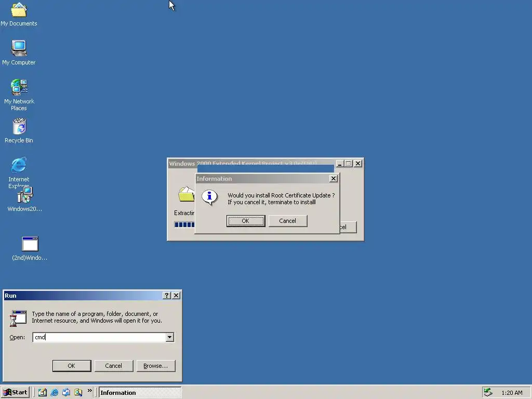The image size is (532, 399).
Task: Click the Information taskbar button
Action: pos(140,393)
